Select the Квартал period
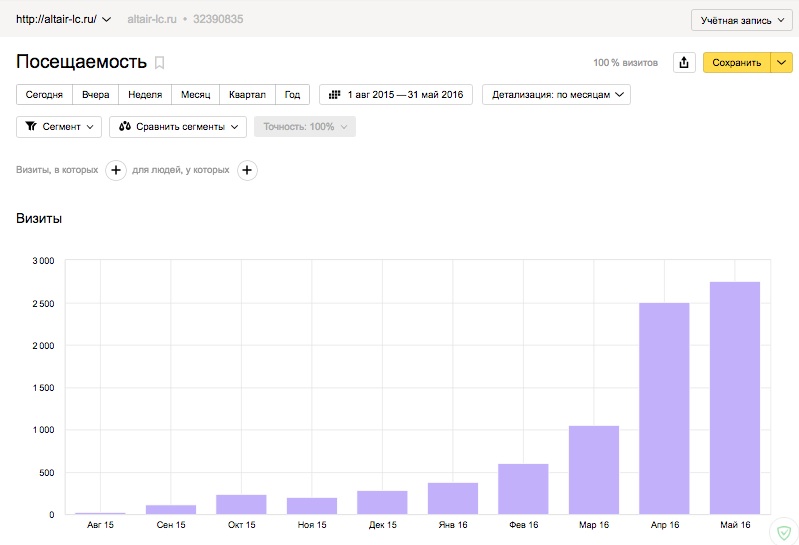 247,95
